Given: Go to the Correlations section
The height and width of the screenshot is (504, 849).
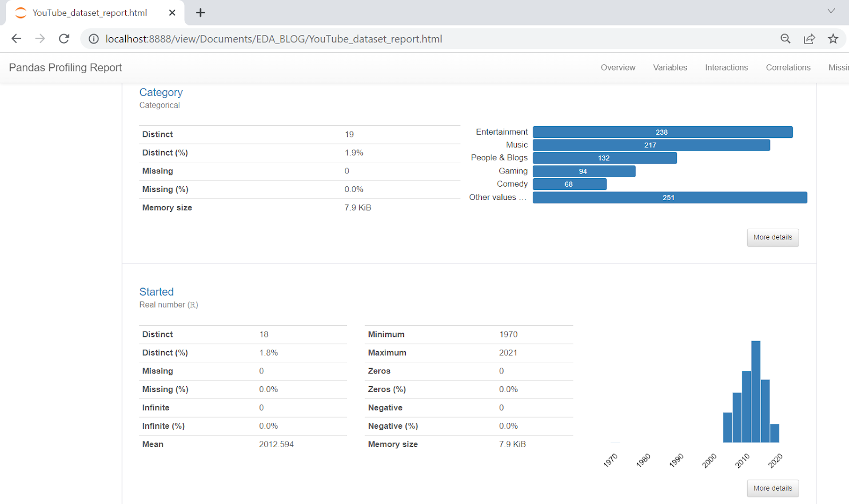Looking at the screenshot, I should point(788,67).
